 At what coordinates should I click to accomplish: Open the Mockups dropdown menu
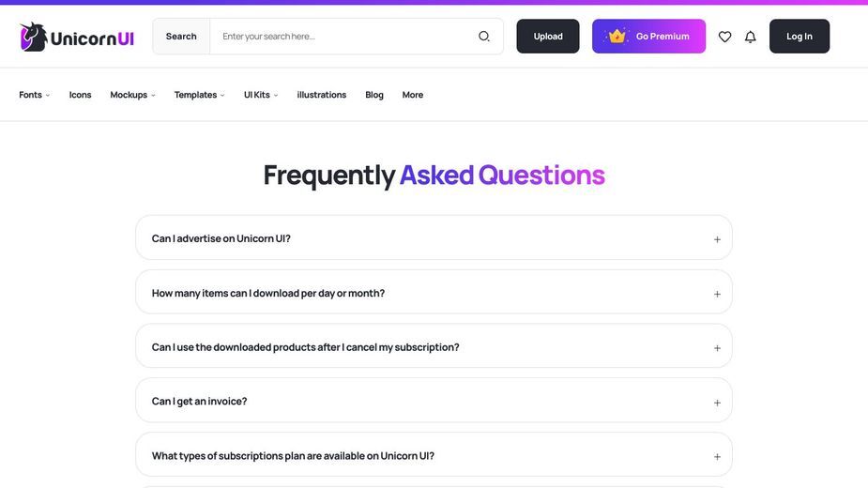coord(133,95)
